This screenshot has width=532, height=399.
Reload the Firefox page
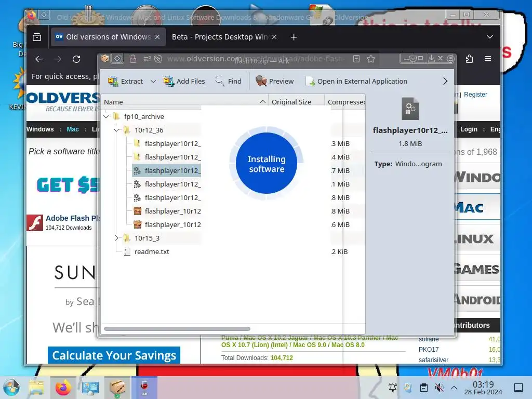pos(76,59)
